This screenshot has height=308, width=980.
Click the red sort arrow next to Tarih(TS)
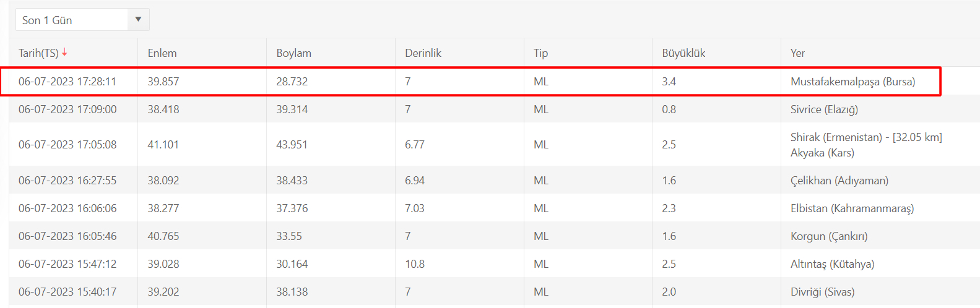click(x=64, y=53)
